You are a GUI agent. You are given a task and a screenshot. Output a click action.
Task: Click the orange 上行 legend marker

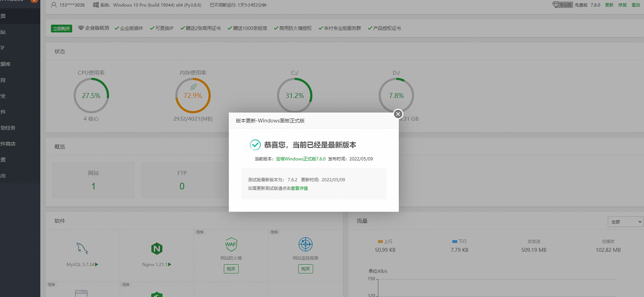(380, 241)
